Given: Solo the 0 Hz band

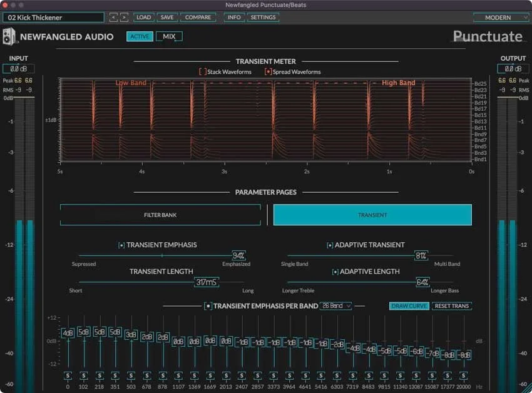Looking at the screenshot, I should click(x=68, y=375).
